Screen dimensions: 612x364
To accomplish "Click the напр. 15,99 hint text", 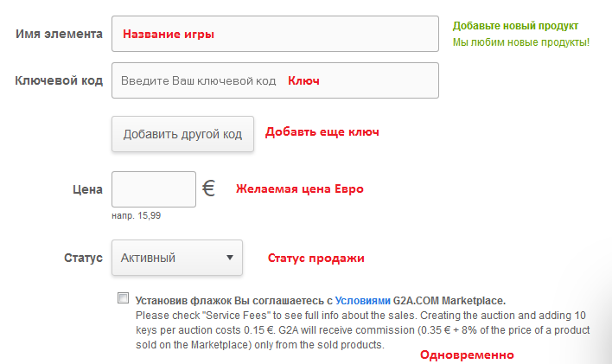I will point(137,215).
